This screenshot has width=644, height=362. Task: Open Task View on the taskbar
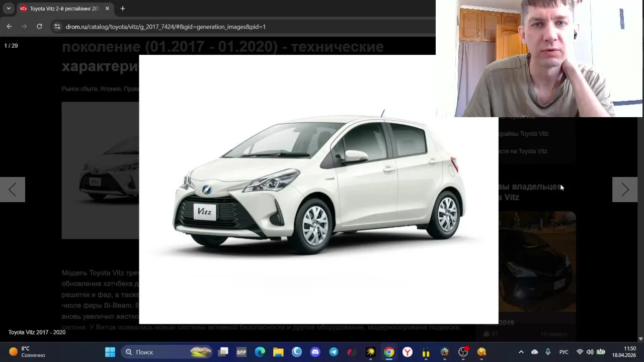click(x=223, y=352)
